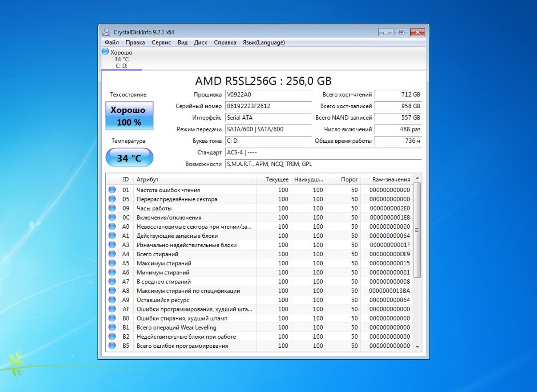Click the drive letter field C: D:
Viewport: 537px width, 392px height.
[x=268, y=141]
